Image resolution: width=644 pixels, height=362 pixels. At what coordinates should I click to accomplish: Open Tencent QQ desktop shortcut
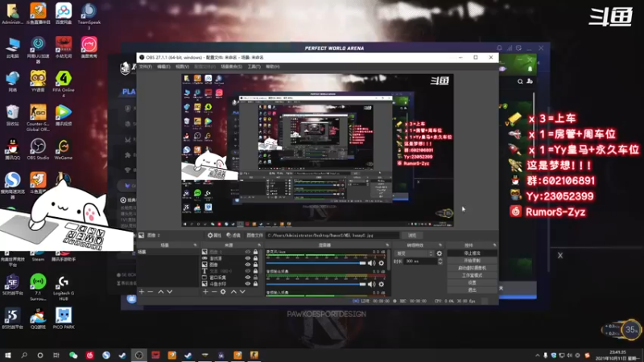(x=12, y=149)
